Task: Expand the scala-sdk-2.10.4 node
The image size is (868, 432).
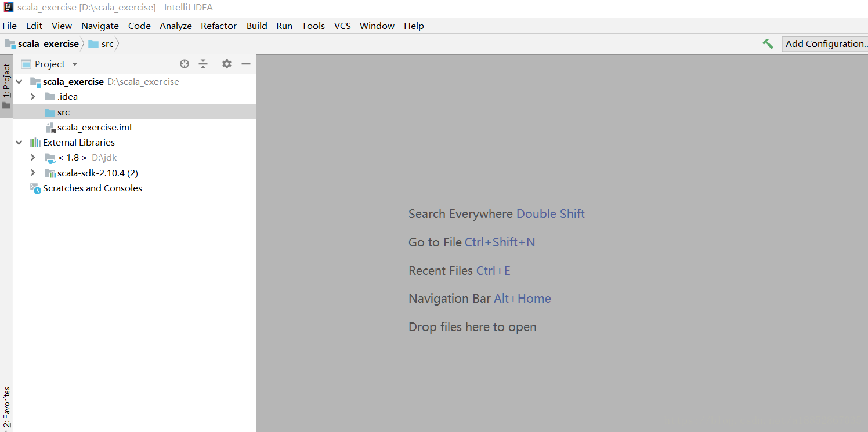Action: click(33, 173)
